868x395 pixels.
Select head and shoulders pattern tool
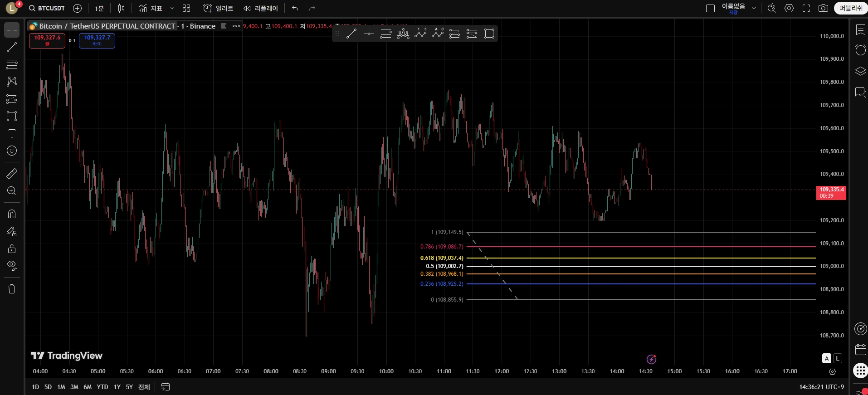(403, 34)
